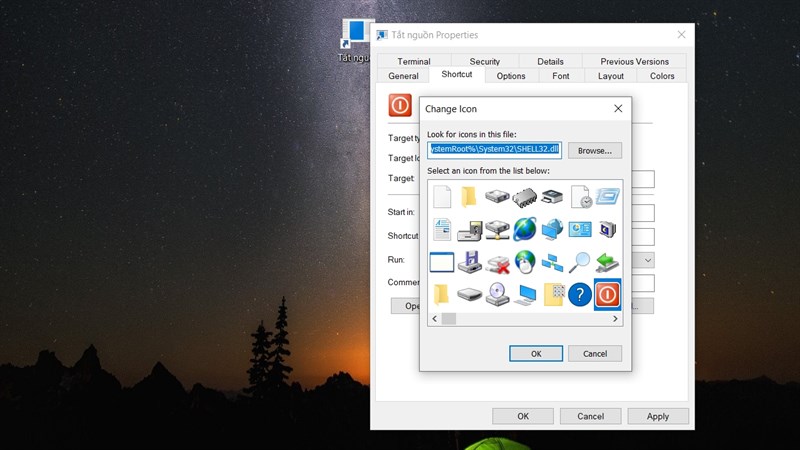Screen dimensions: 800x450
Task: Select the globe with orbit ring icon
Action: [524, 229]
